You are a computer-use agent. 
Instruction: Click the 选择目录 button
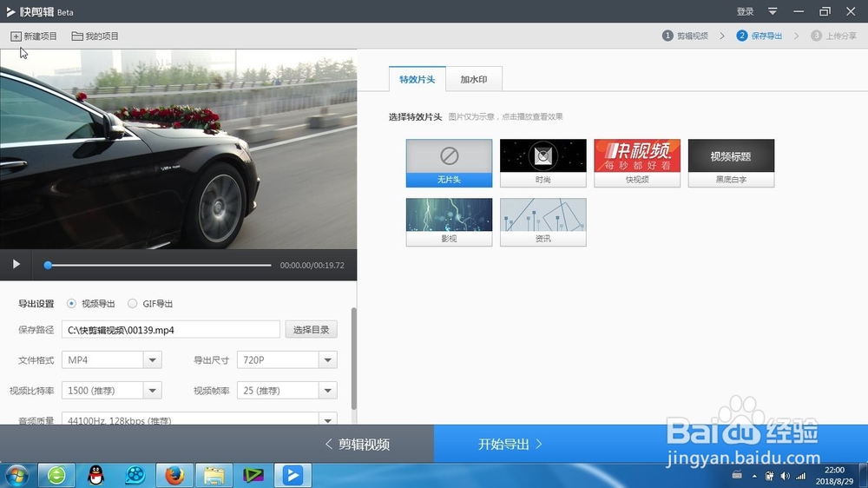click(x=311, y=330)
